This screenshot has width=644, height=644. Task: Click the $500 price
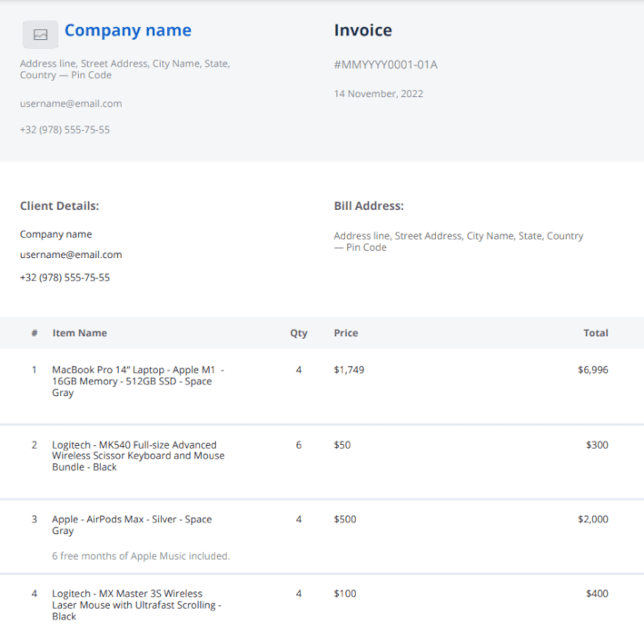click(345, 520)
